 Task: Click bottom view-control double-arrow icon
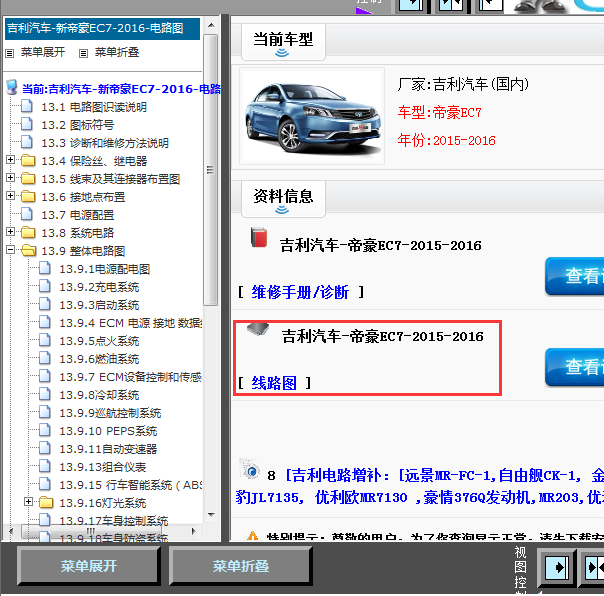pos(593,567)
